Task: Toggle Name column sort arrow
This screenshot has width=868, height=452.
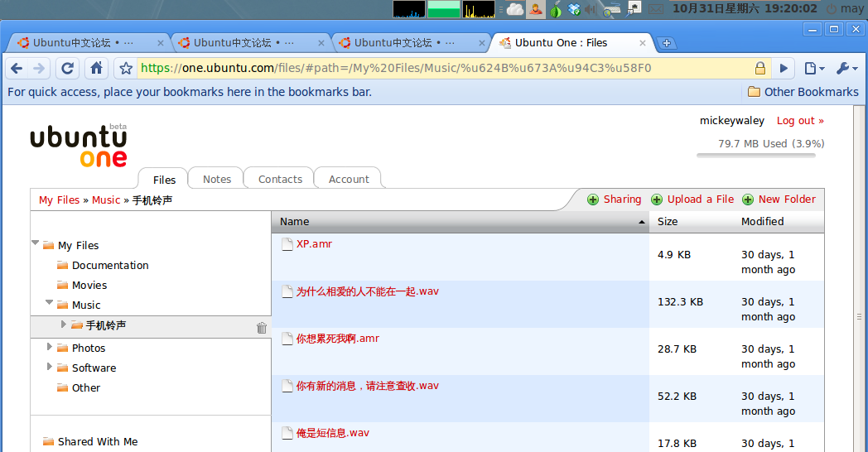Action: pos(642,222)
